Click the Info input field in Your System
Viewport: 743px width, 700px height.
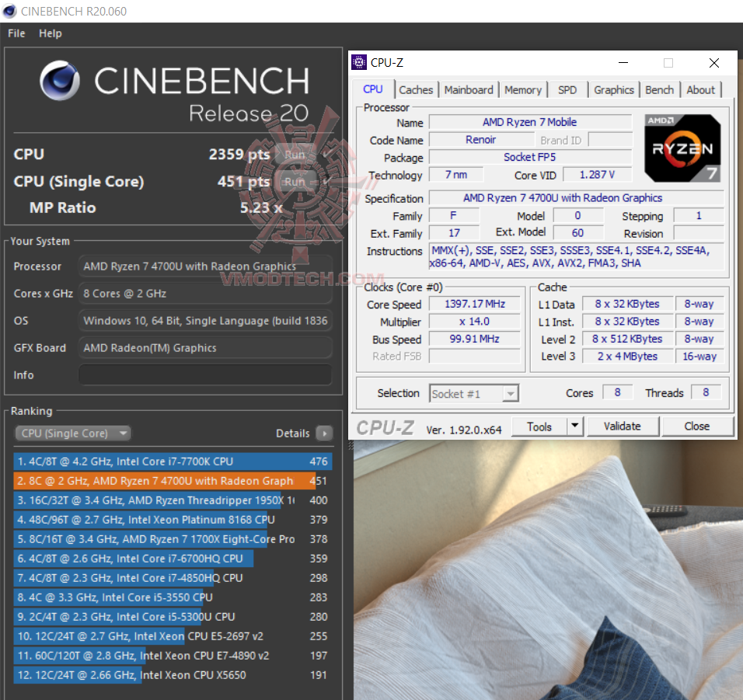205,374
